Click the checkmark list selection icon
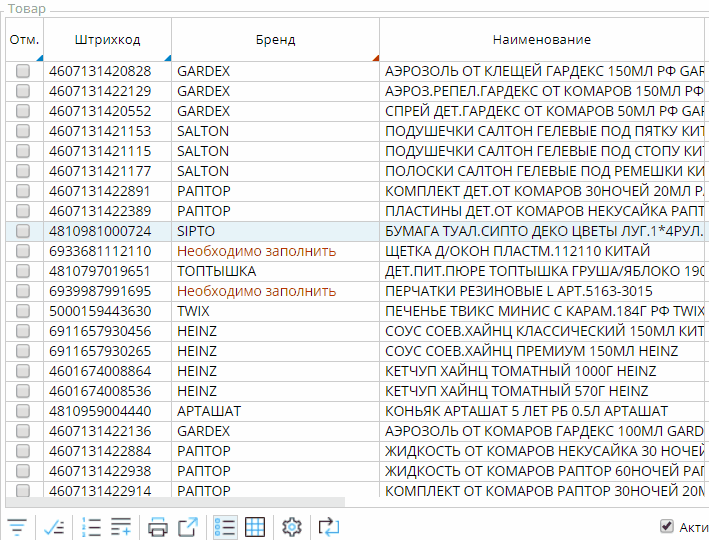 (x=54, y=527)
